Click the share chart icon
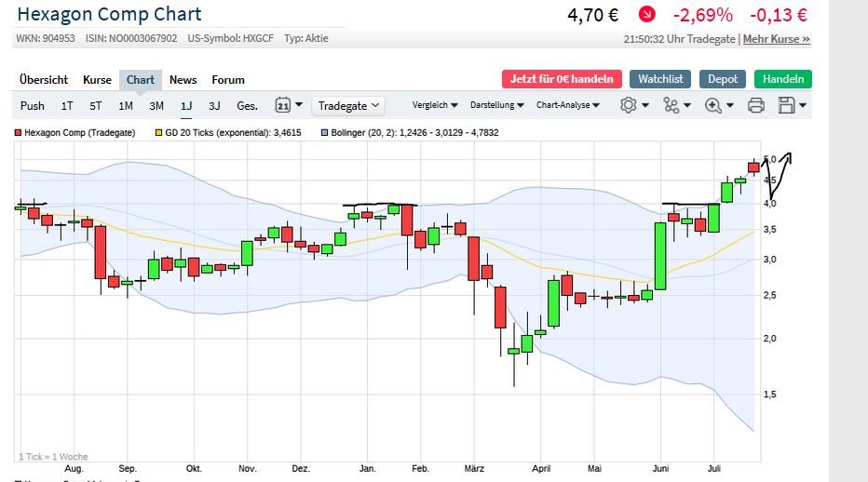Screen dimensions: 868x482 tap(671, 105)
